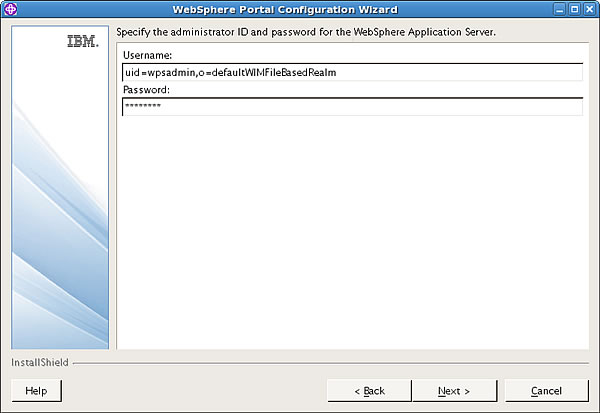This screenshot has height=413, width=600.
Task: Proceed with the Next button
Action: [454, 391]
